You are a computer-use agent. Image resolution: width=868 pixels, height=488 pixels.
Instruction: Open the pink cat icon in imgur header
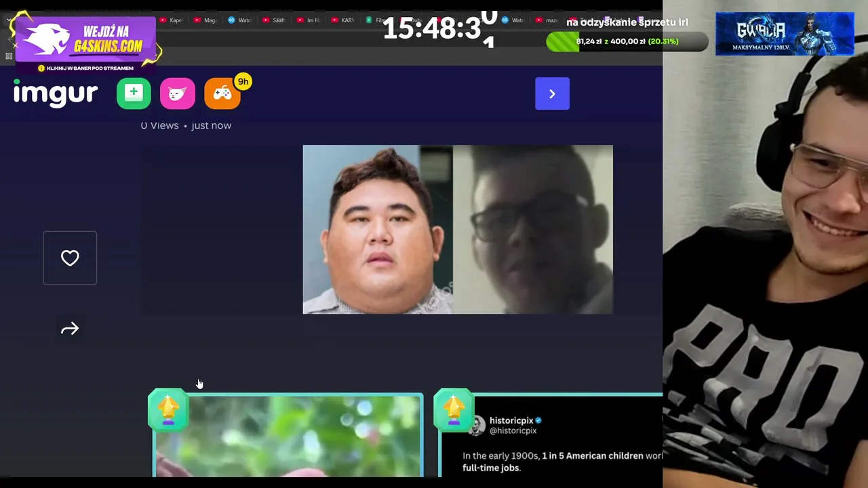tap(178, 94)
